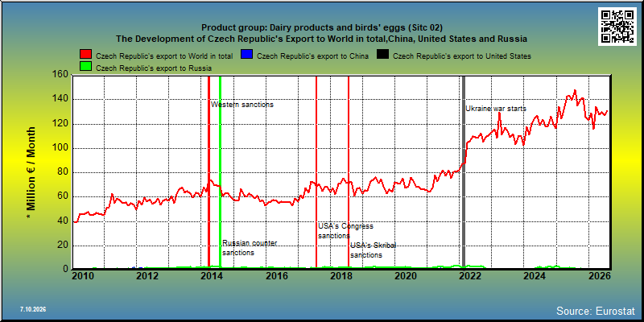
Task: Click the 2026 label on the x-axis
Action: (x=601, y=276)
